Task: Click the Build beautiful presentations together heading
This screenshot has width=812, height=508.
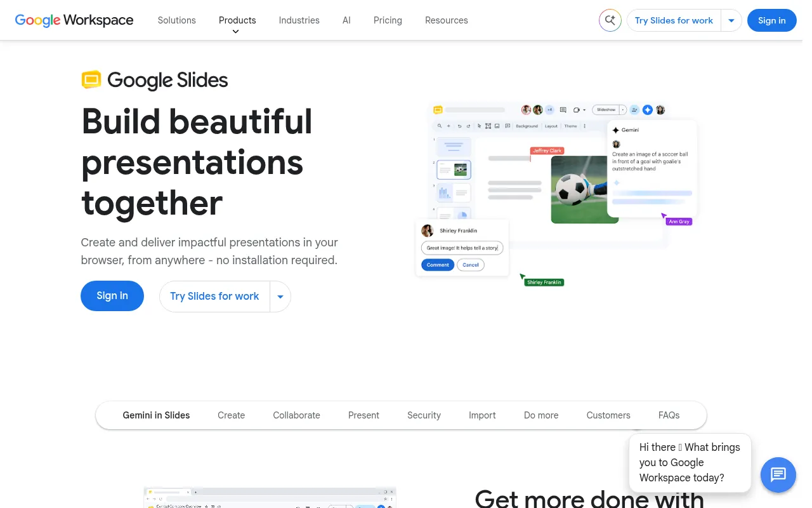Action: pos(197,163)
